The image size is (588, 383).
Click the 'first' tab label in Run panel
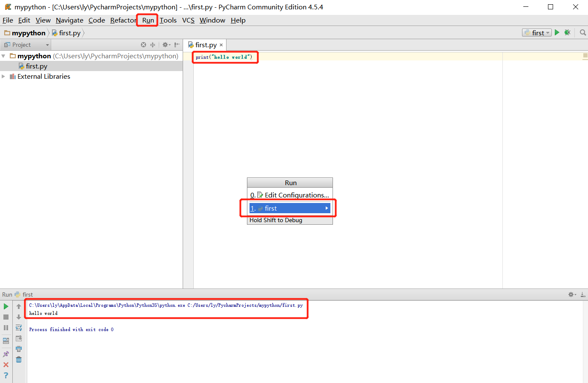tap(28, 294)
